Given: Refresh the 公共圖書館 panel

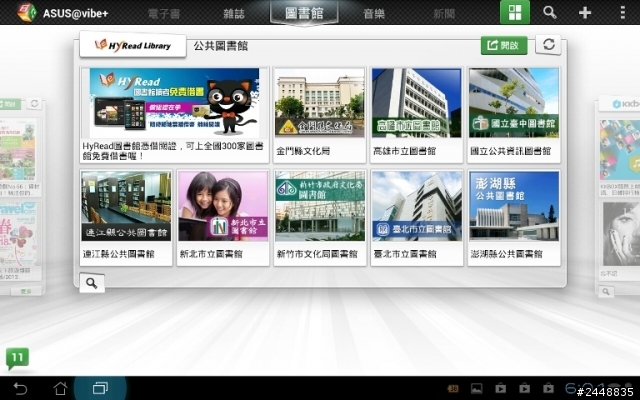Looking at the screenshot, I should 549,44.
